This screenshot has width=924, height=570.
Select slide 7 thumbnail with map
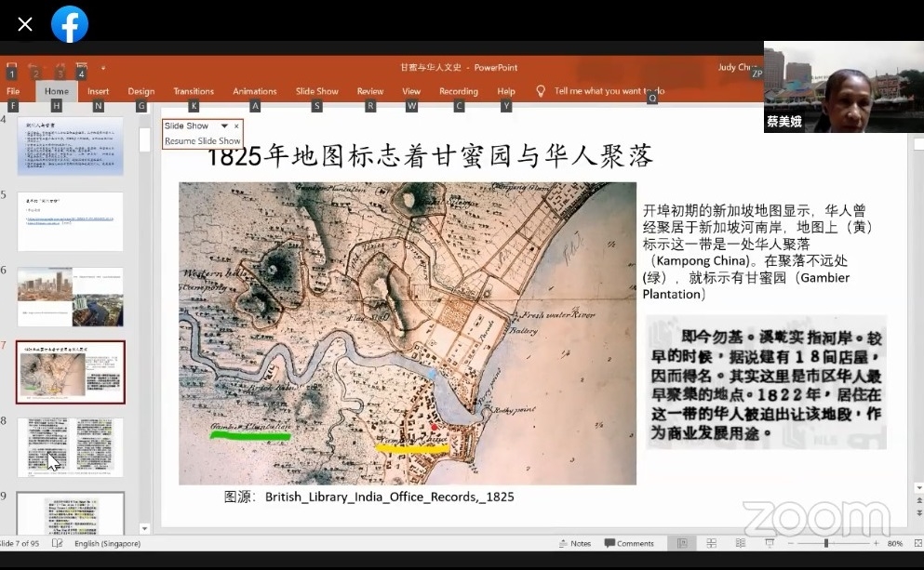[70, 372]
